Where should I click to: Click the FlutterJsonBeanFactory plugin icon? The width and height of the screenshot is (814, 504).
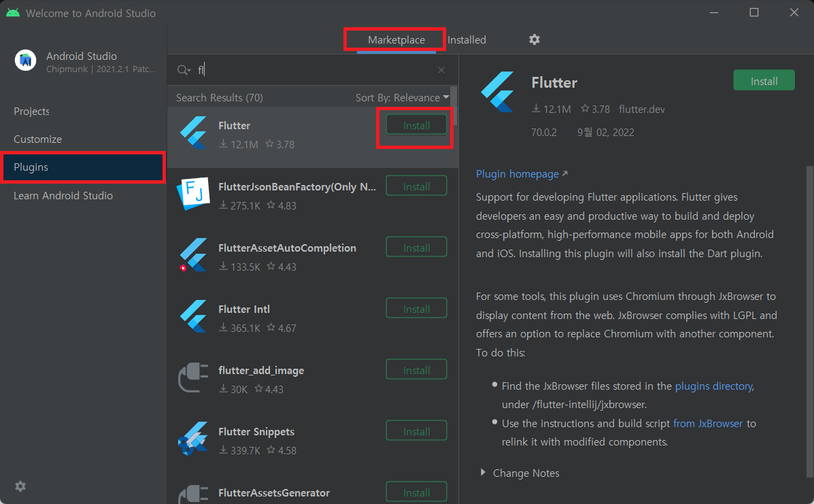[193, 194]
